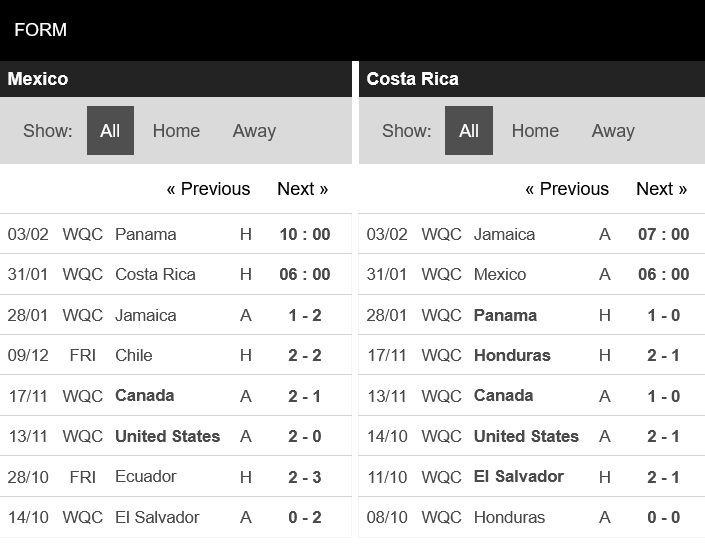Select the All tab under Costa Rica

coord(469,131)
